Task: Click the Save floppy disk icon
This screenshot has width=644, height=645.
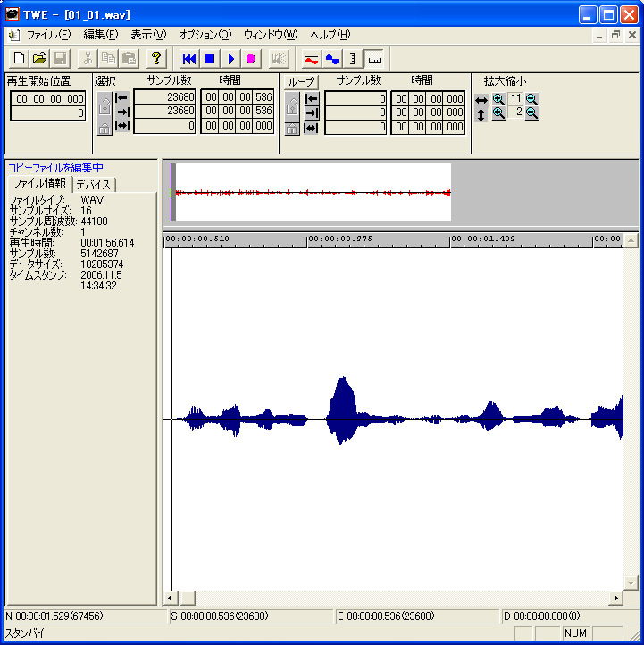Action: [60, 59]
